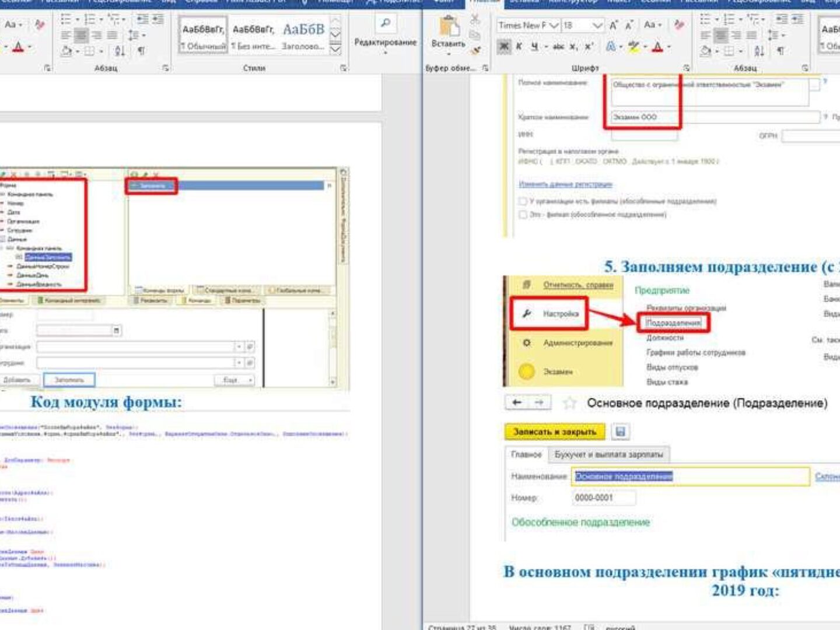The image size is (840, 630).
Task: Apply the yellow text highlight color
Action: coord(634,47)
